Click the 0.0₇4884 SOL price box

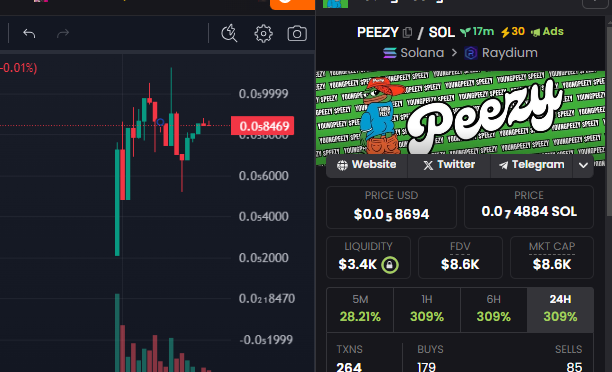coord(529,207)
